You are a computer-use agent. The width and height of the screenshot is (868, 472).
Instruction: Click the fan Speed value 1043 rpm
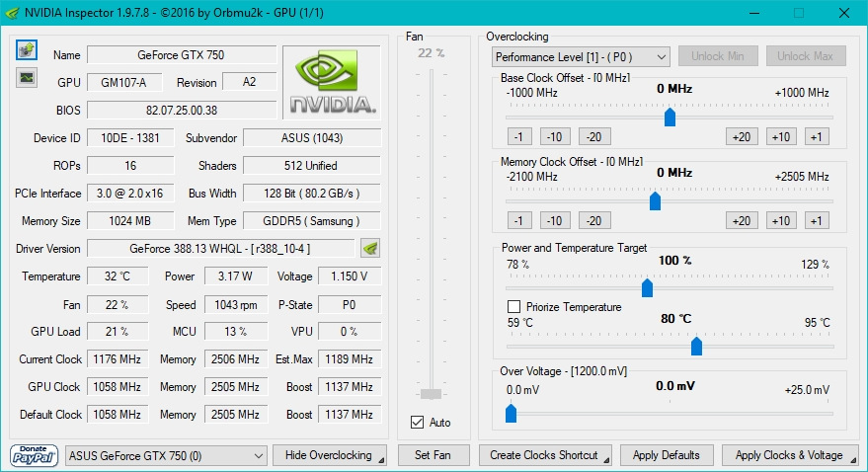(236, 305)
